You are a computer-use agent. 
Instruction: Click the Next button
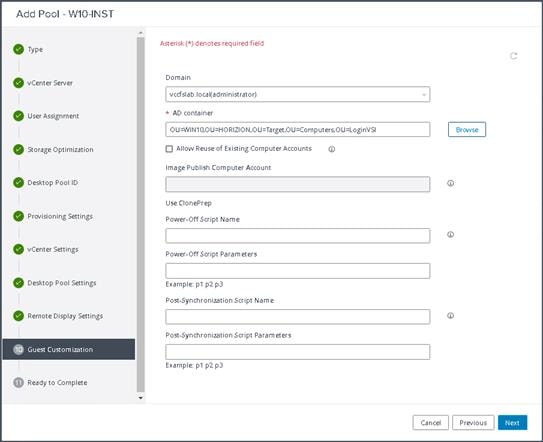(513, 423)
